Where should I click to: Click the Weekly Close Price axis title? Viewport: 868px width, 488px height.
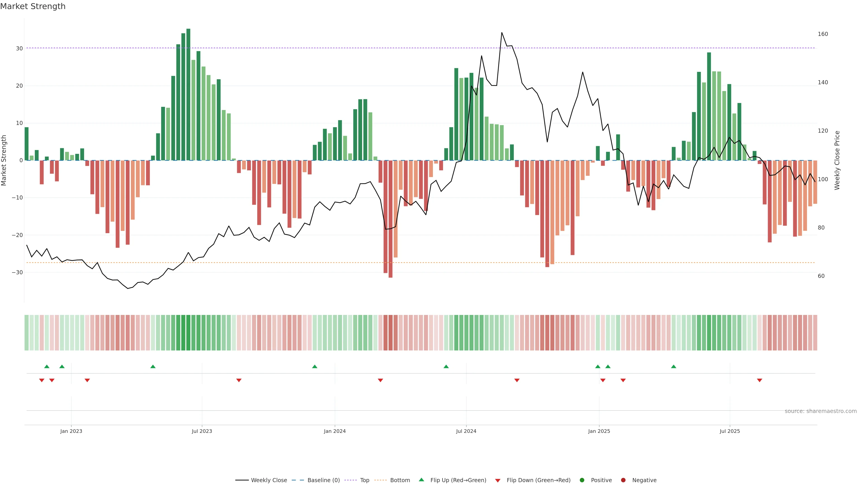pyautogui.click(x=837, y=160)
